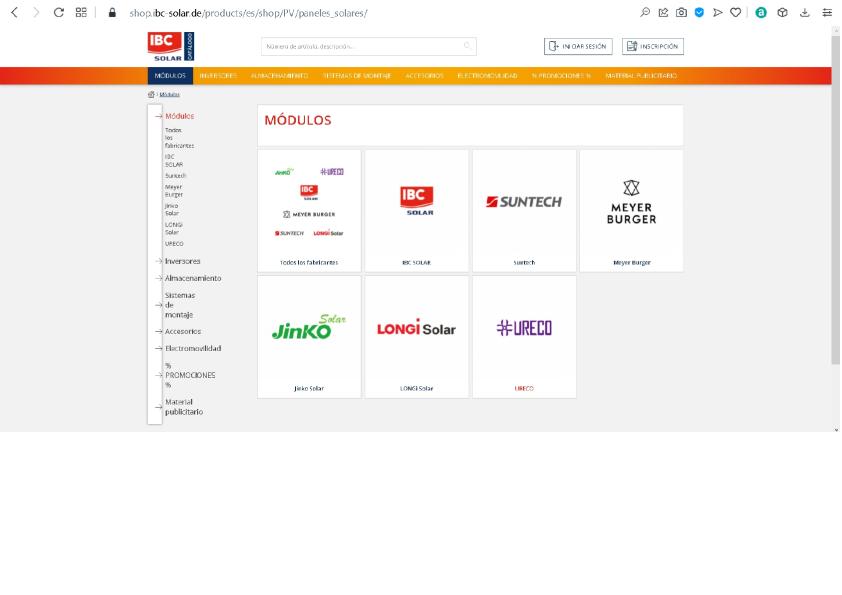Open the SISTEMAS DE MONTAJE navigation tab
The height and width of the screenshot is (595, 842).
[357, 76]
